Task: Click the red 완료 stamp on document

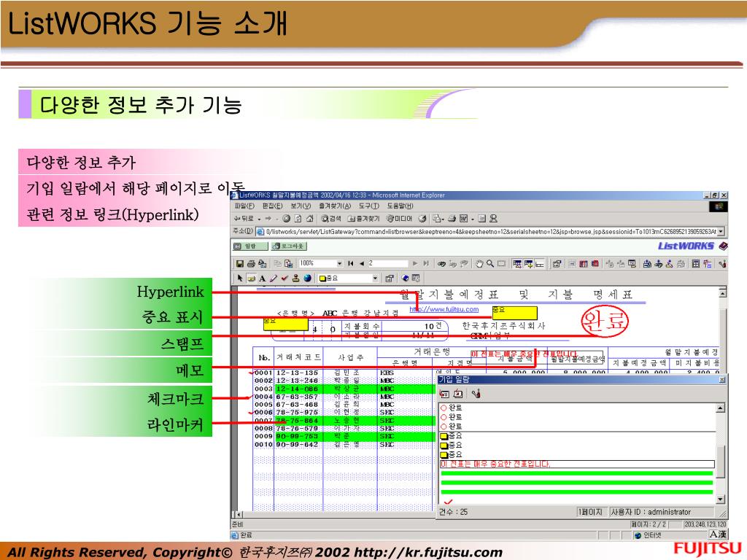Action: (605, 322)
